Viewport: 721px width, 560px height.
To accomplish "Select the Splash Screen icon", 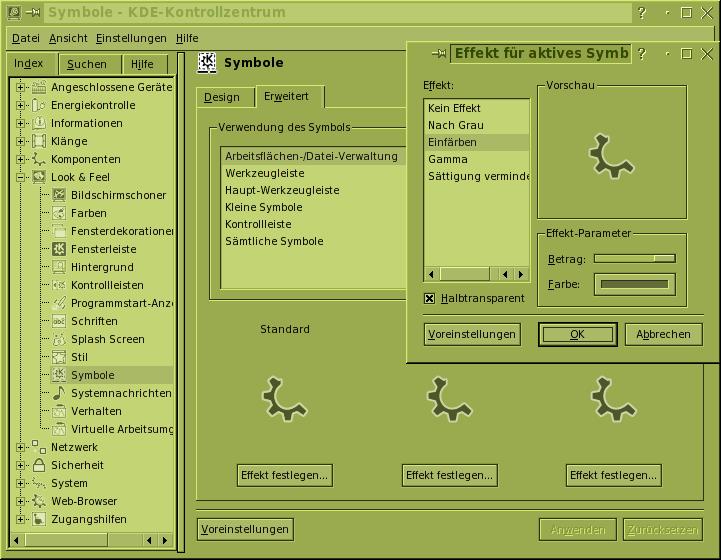I will 59,339.
